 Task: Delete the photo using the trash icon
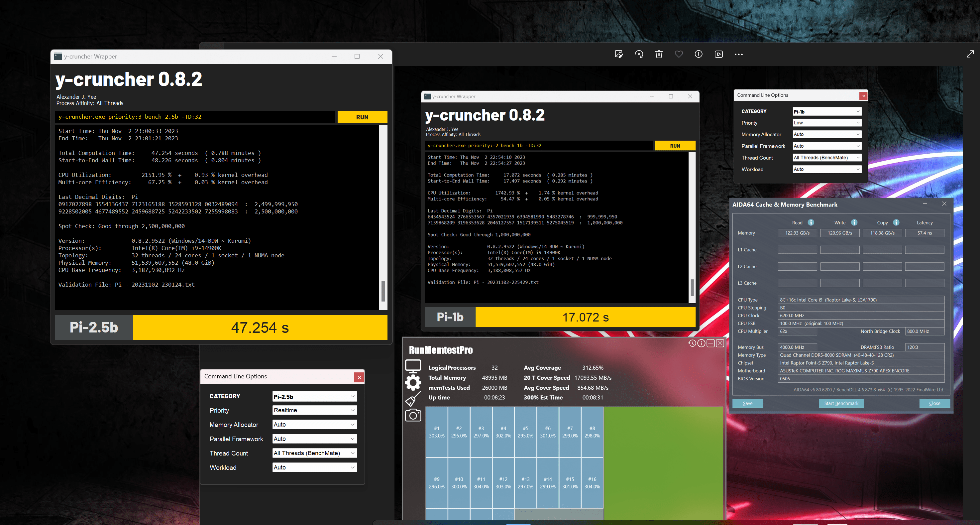point(659,55)
